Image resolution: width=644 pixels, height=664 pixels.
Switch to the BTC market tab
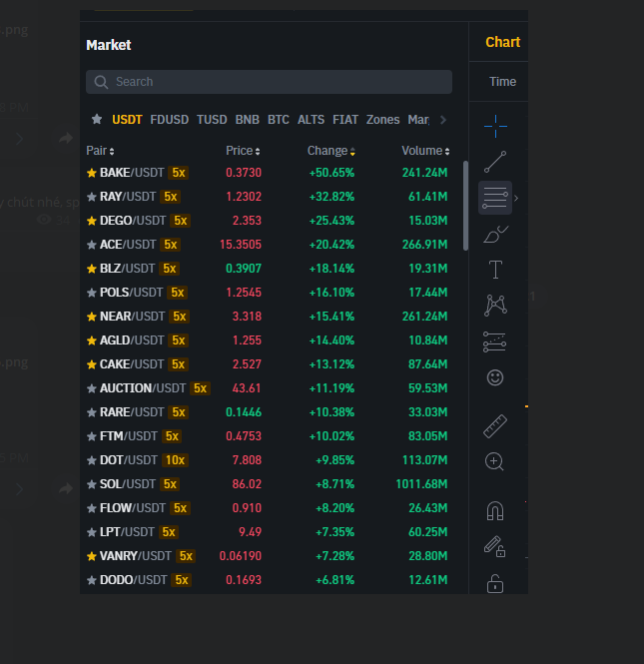(279, 120)
